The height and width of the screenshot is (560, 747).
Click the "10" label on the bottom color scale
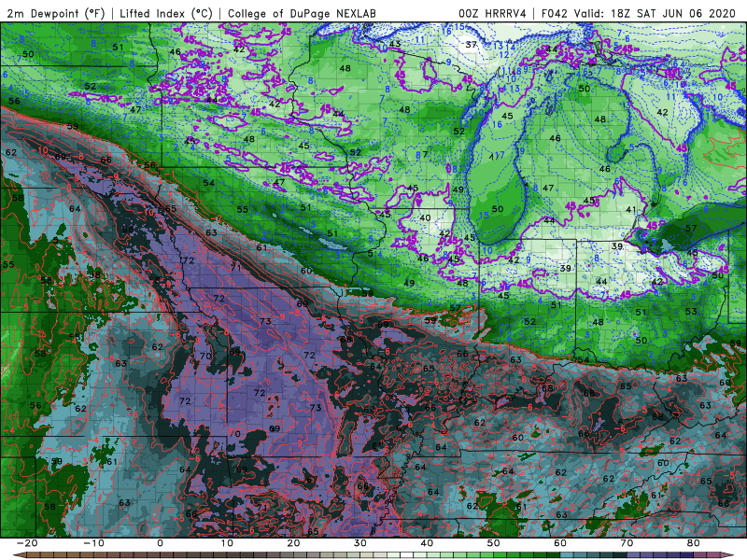tap(227, 543)
